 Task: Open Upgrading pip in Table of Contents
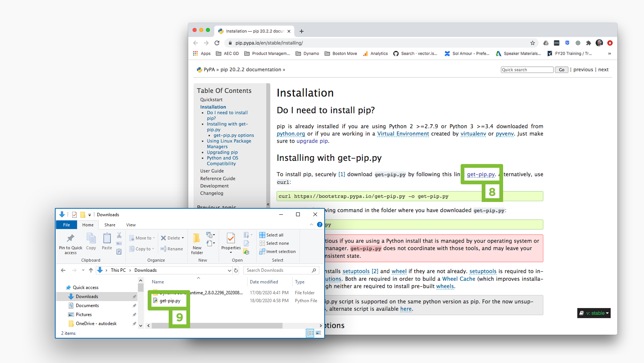pyautogui.click(x=222, y=152)
